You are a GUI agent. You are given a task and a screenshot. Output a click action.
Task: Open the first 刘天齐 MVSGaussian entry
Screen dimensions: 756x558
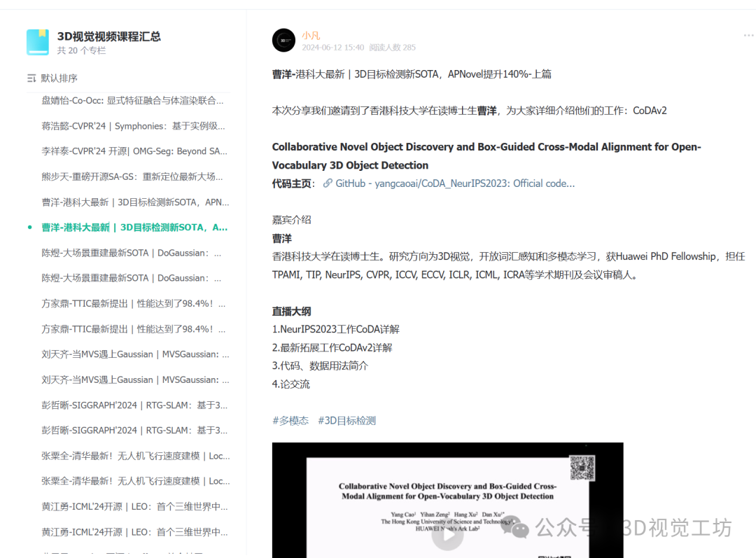(136, 354)
